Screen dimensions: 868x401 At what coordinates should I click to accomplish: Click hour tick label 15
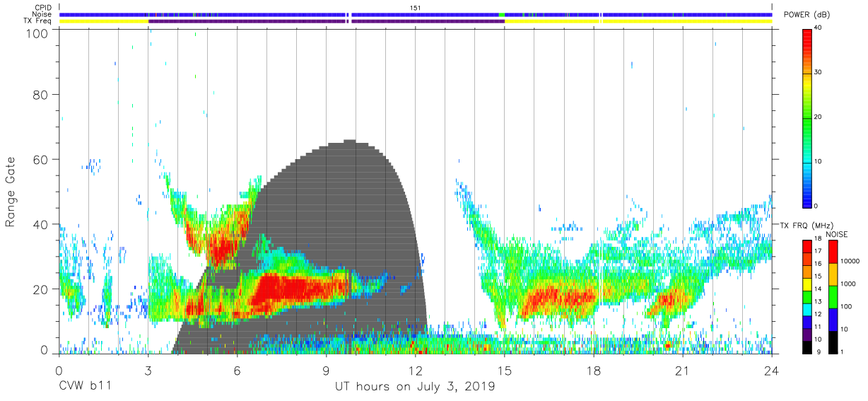tap(505, 370)
